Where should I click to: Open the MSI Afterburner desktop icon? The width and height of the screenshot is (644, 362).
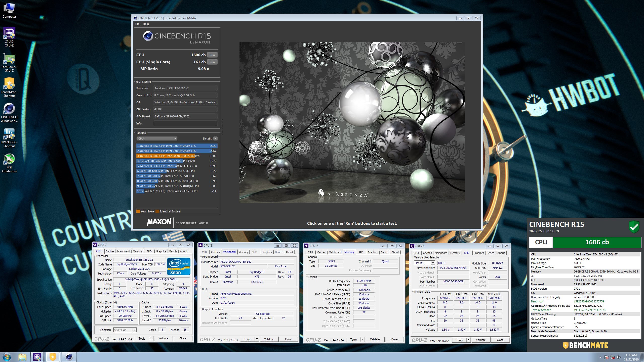coord(9,163)
